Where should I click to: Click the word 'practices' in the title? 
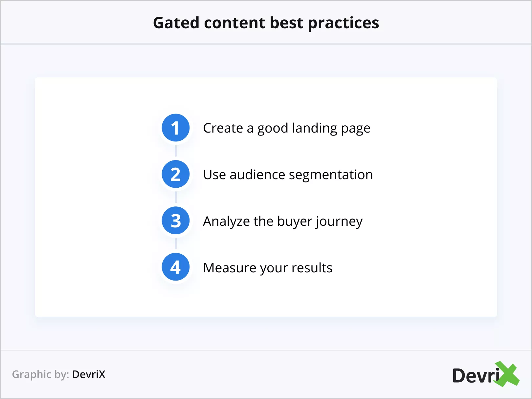(343, 24)
